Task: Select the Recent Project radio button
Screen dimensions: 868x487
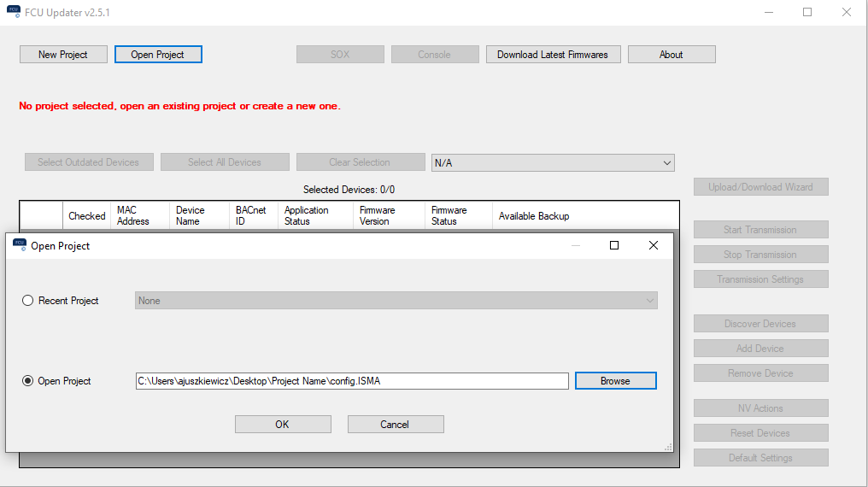Action: (x=28, y=301)
